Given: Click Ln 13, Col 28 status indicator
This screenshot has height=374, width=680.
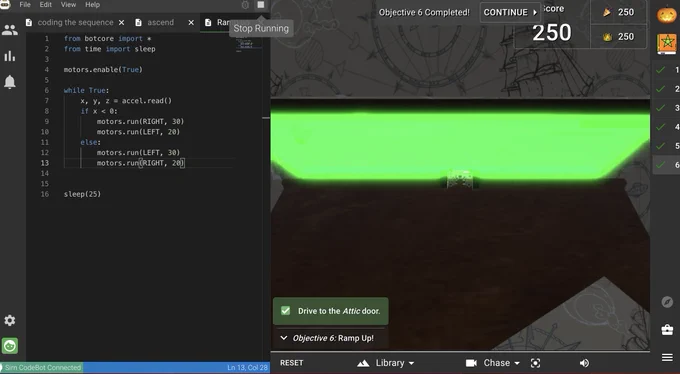Looking at the screenshot, I should tap(247, 367).
